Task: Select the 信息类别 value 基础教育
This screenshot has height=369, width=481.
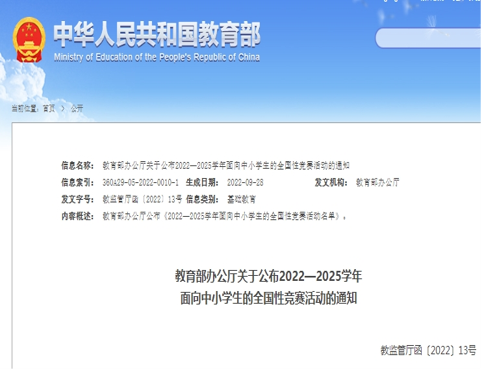Action: [242, 199]
